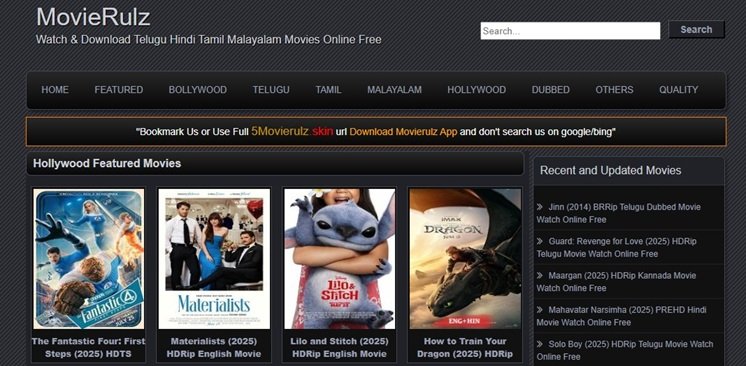Click the Hollywood Featured Movies heading
Image resolution: width=746 pixels, height=366 pixels.
(x=107, y=164)
